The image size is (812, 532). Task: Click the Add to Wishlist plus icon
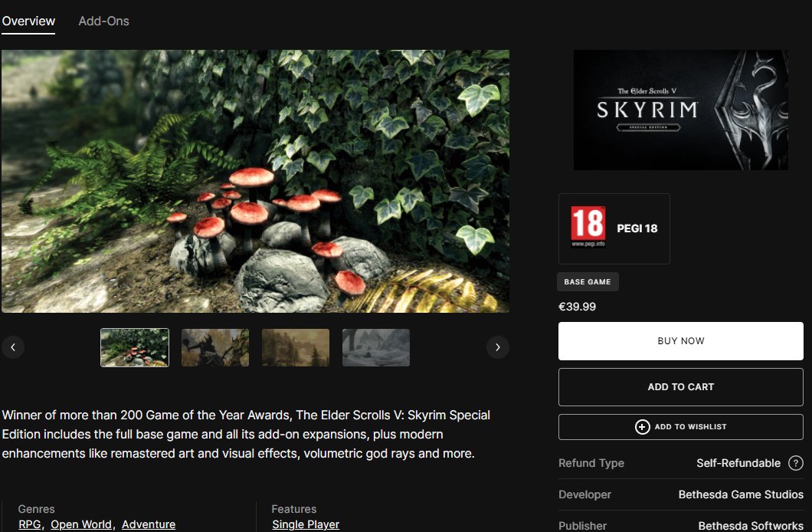[643, 427]
